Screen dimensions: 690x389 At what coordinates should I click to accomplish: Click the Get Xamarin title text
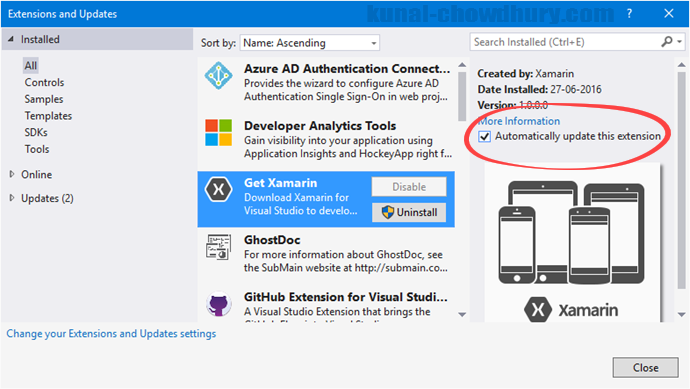click(x=280, y=183)
